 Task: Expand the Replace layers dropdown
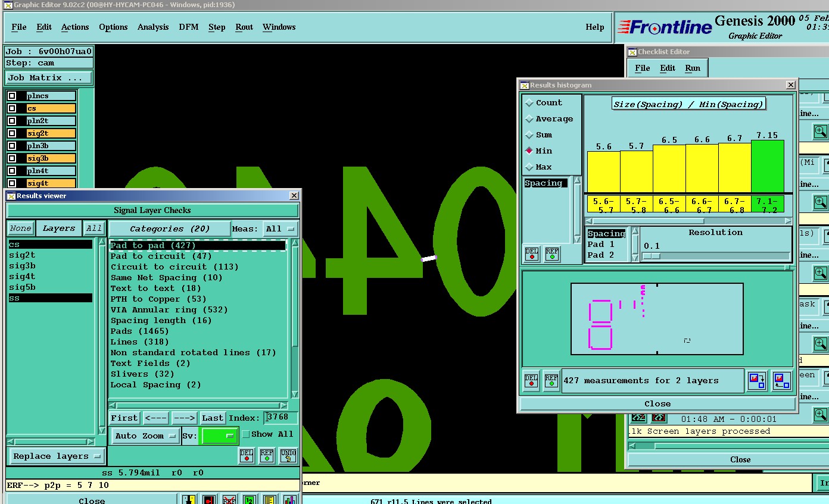point(57,456)
